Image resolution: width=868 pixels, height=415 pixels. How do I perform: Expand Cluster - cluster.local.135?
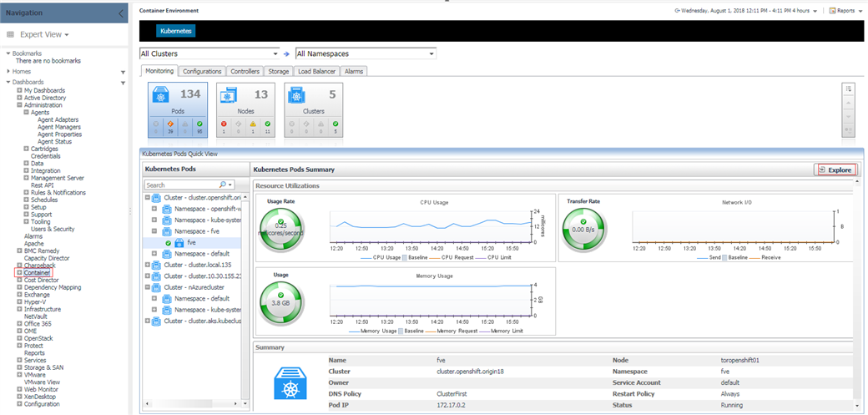click(147, 265)
